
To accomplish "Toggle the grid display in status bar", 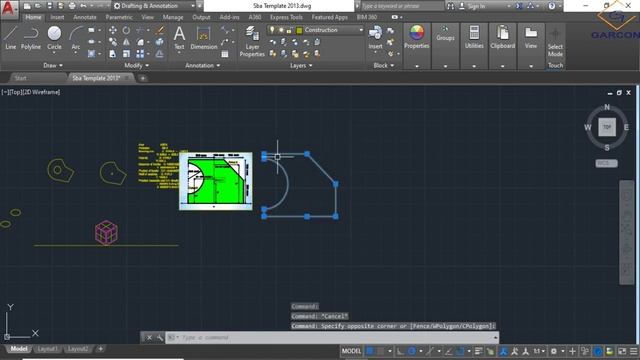I will (x=370, y=351).
